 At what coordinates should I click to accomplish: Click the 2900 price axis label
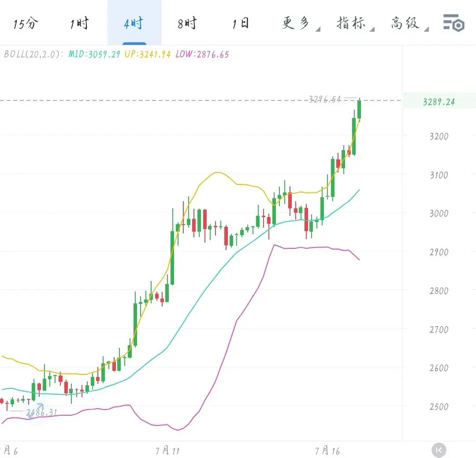click(439, 252)
